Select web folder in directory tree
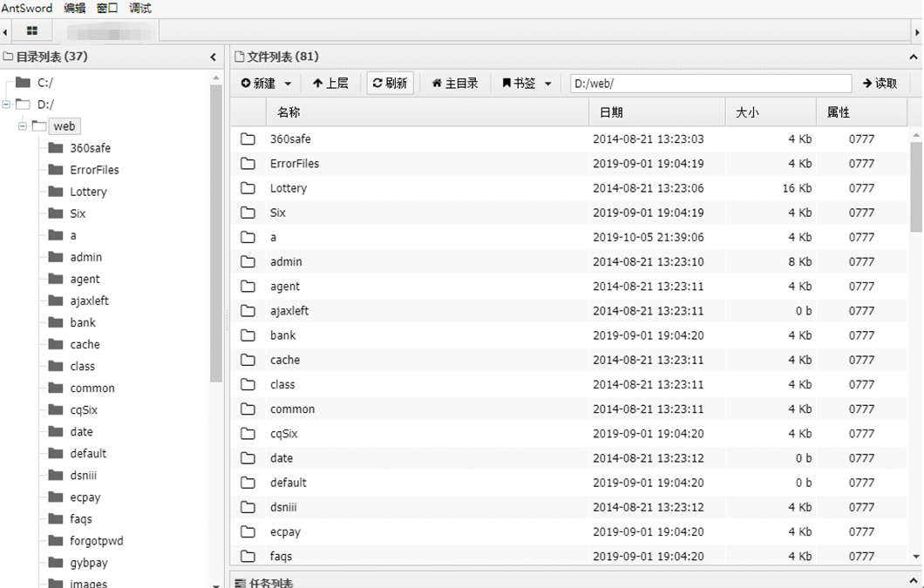 tap(65, 126)
